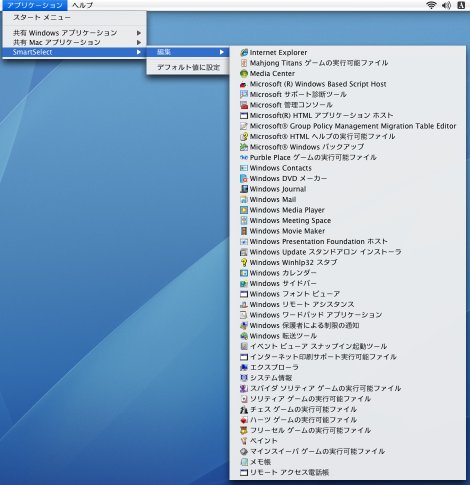
Task: Click the Windows Meeting Space icon
Action: [x=244, y=220]
